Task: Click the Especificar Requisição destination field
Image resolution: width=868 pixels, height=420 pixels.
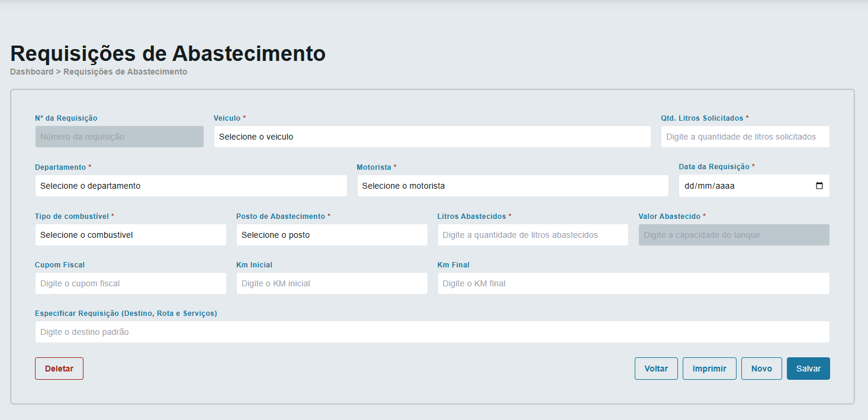Action: (x=432, y=332)
